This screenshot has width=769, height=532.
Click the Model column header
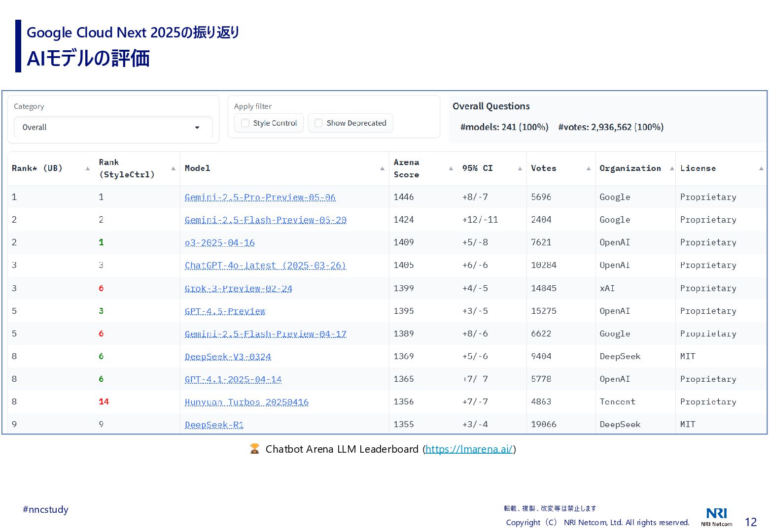(x=197, y=168)
